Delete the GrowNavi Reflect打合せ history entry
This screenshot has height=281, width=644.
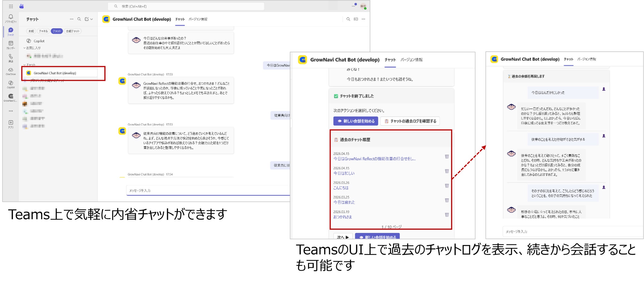(447, 157)
